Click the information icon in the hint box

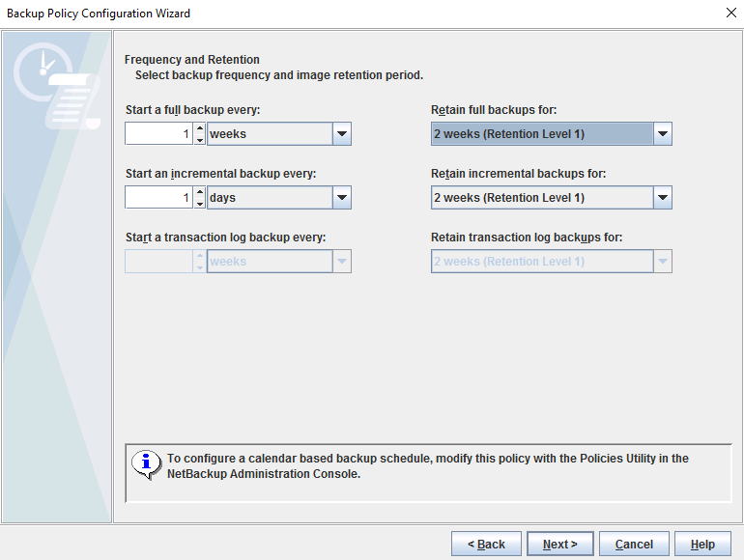pos(146,464)
